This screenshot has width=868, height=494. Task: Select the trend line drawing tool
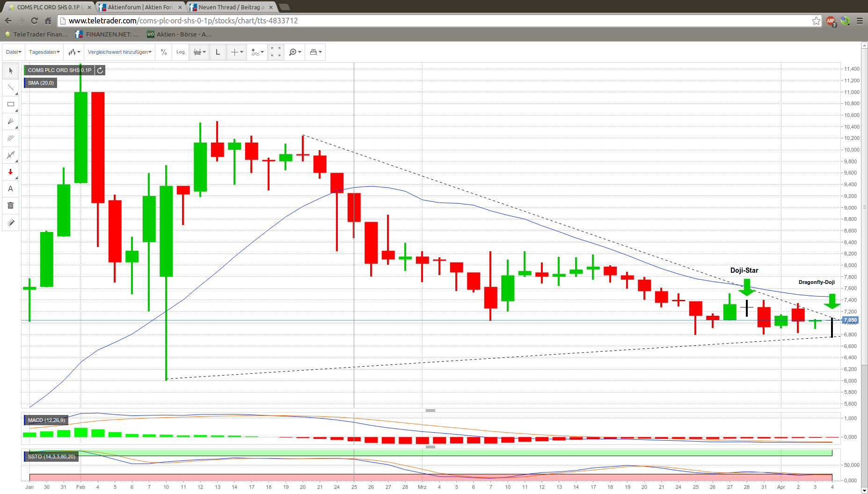click(11, 88)
